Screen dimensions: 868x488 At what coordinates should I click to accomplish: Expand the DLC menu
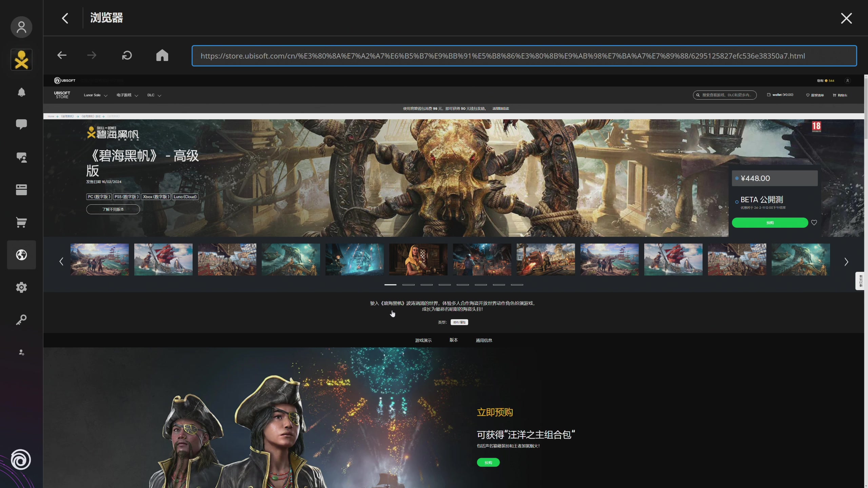(154, 95)
